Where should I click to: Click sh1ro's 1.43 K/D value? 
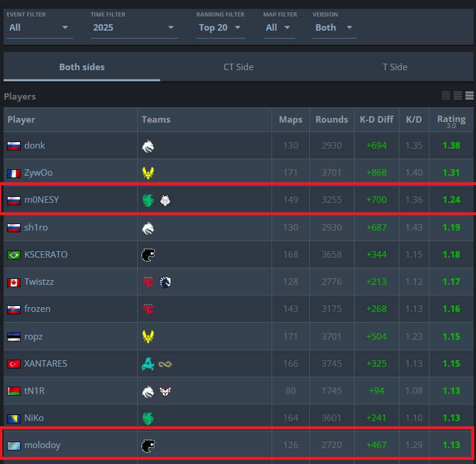pyautogui.click(x=414, y=228)
